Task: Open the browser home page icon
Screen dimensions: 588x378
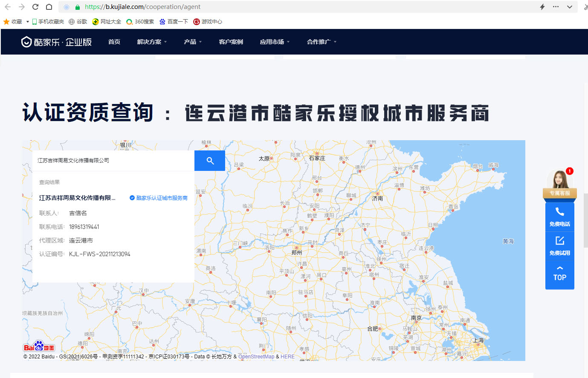Action: point(49,7)
